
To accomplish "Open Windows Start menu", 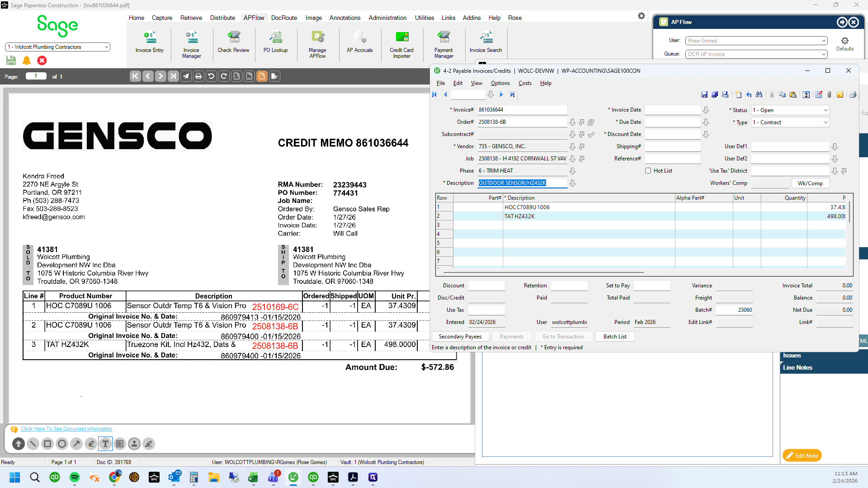I will pos(15,477).
